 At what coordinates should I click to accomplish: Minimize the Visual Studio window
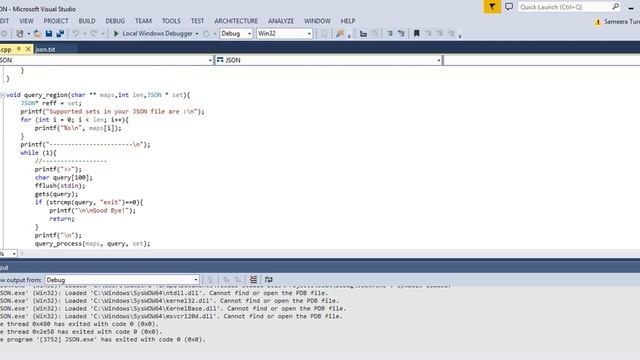(631, 7)
